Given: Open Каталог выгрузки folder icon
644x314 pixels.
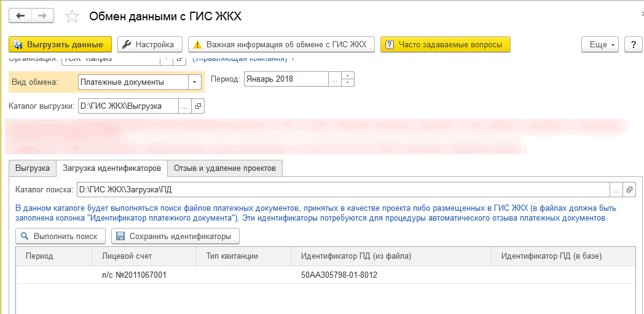Looking at the screenshot, I should pos(197,106).
